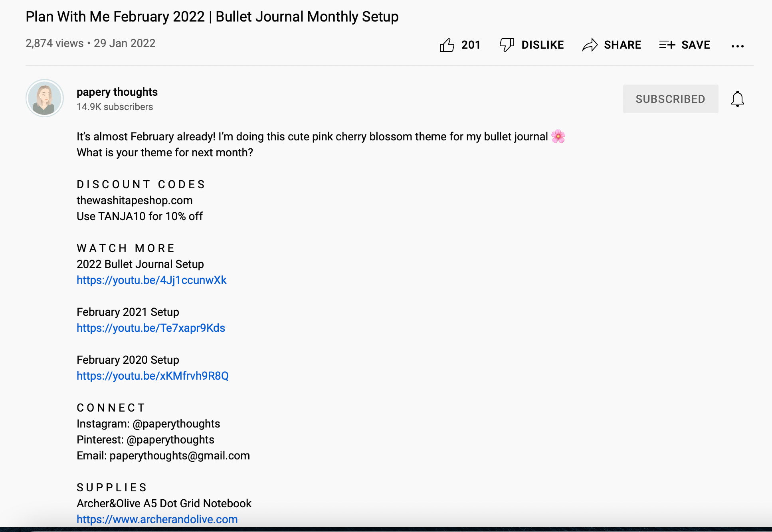772x532 pixels.
Task: Toggle the Subscribed status
Action: pyautogui.click(x=671, y=99)
